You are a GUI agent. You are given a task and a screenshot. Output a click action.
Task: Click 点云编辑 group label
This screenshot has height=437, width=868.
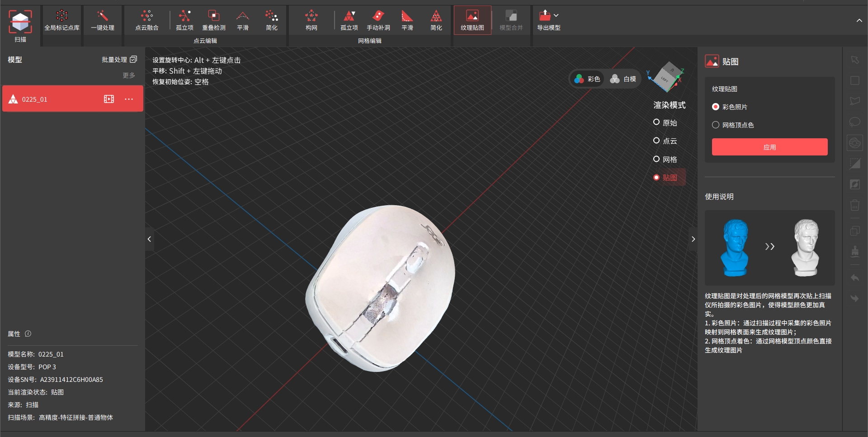click(x=205, y=41)
